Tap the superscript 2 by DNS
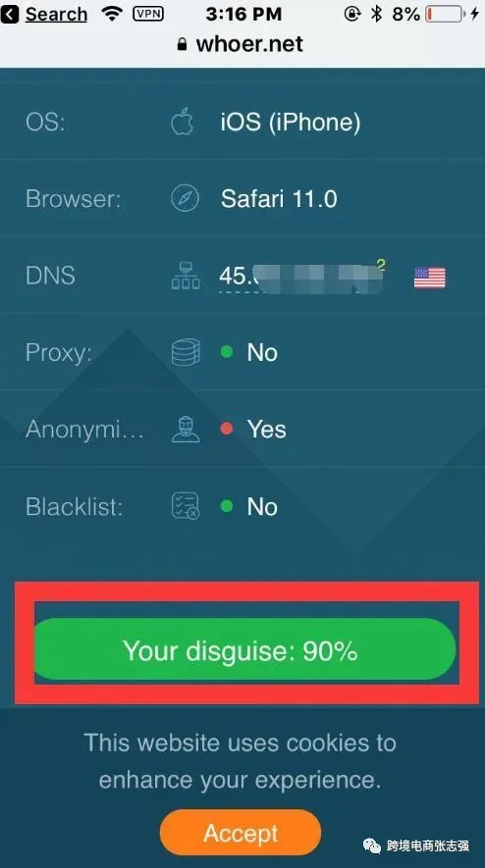This screenshot has width=485, height=868. pos(381,265)
